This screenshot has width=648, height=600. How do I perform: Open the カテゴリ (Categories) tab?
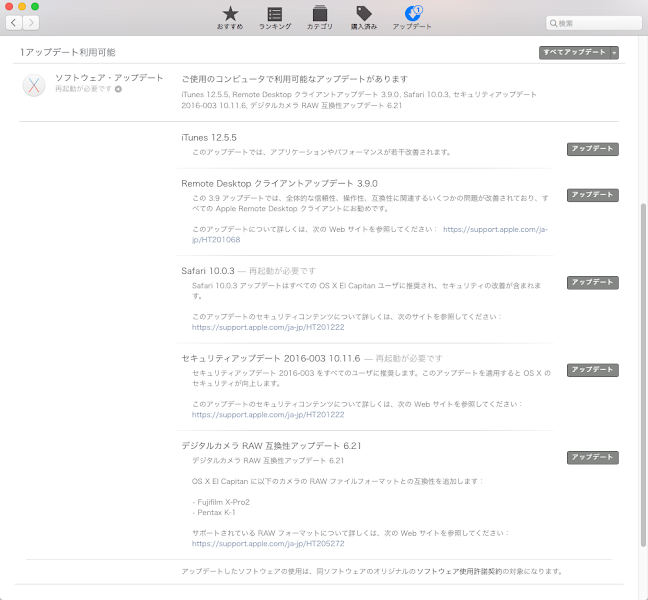point(319,18)
